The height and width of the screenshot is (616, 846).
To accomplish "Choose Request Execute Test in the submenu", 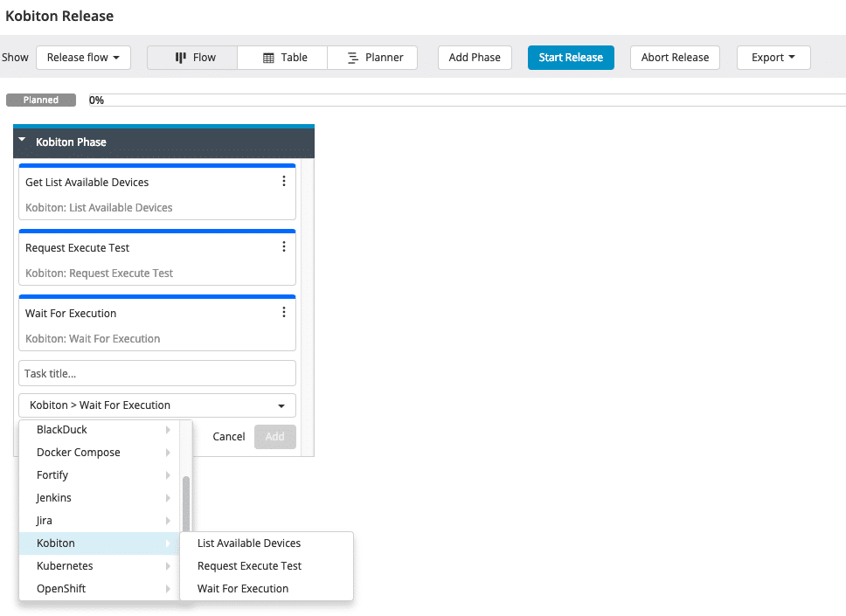I will click(249, 566).
